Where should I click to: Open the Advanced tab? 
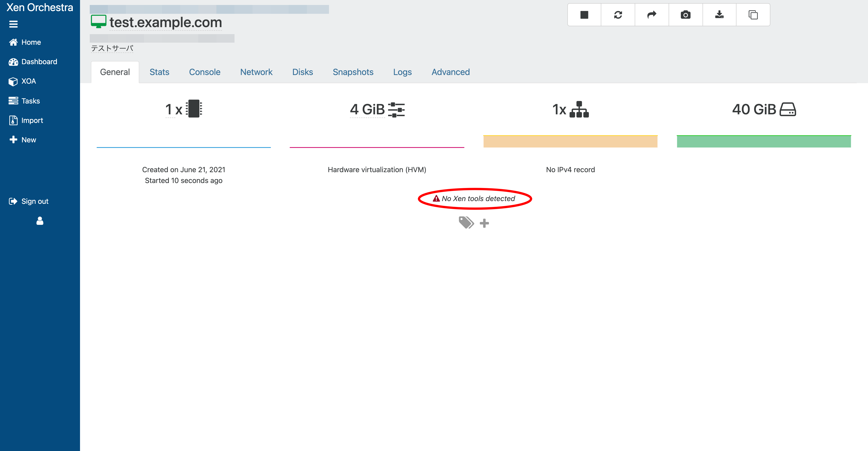451,72
